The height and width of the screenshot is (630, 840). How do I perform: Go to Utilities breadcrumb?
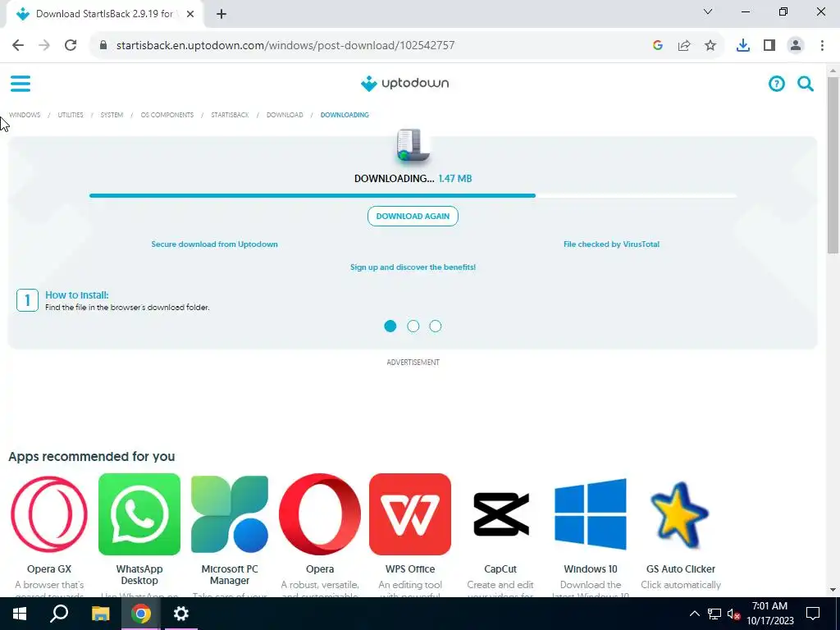tap(71, 115)
